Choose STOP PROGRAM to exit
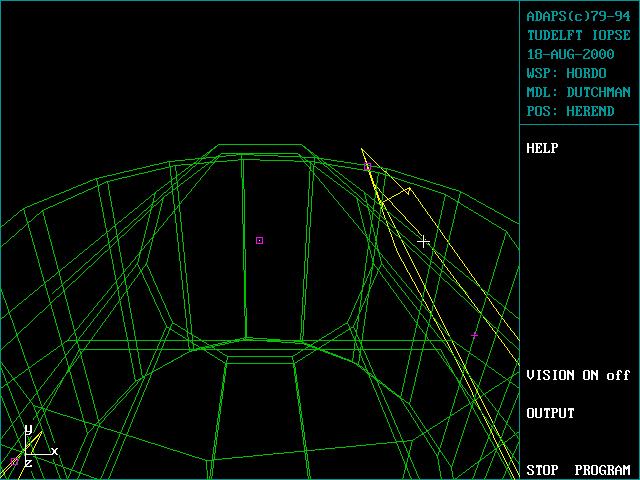 578,470
